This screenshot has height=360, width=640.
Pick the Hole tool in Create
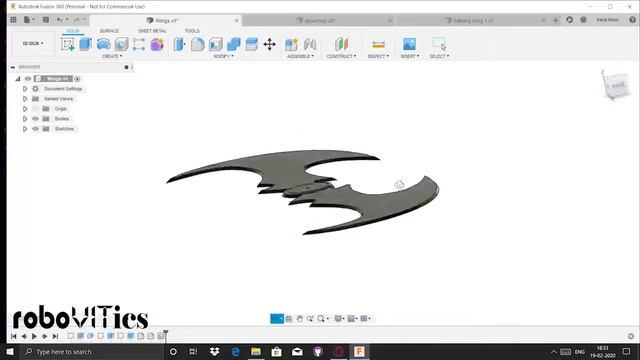point(121,44)
